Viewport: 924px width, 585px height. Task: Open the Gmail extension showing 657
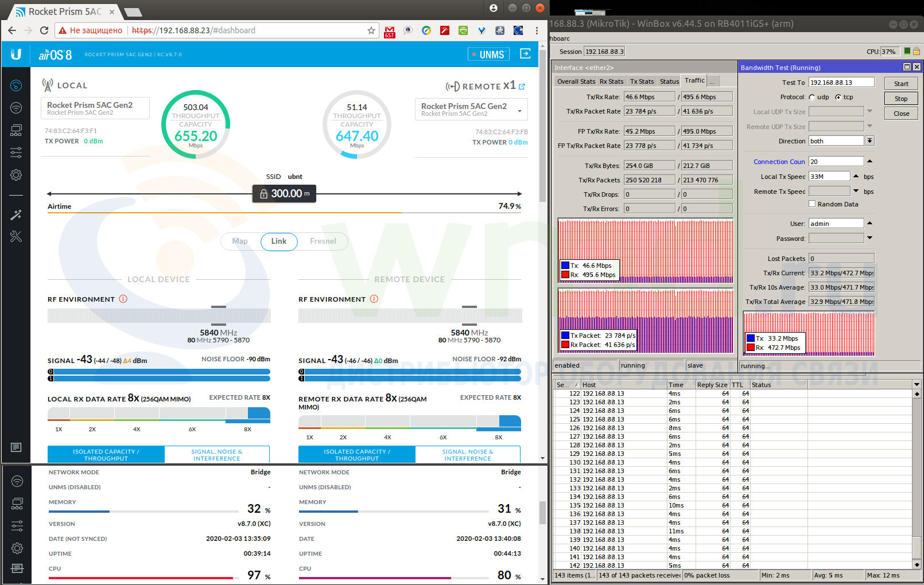(x=390, y=32)
